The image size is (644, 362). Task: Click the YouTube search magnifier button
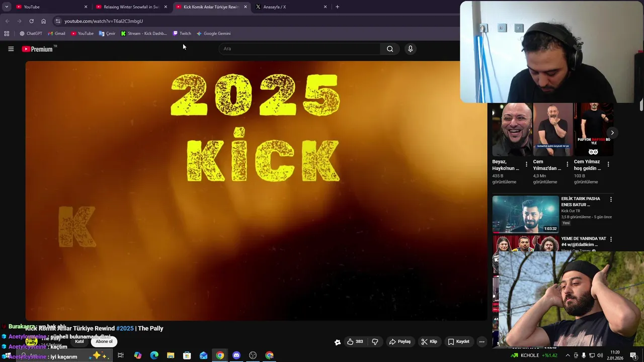pos(390,49)
